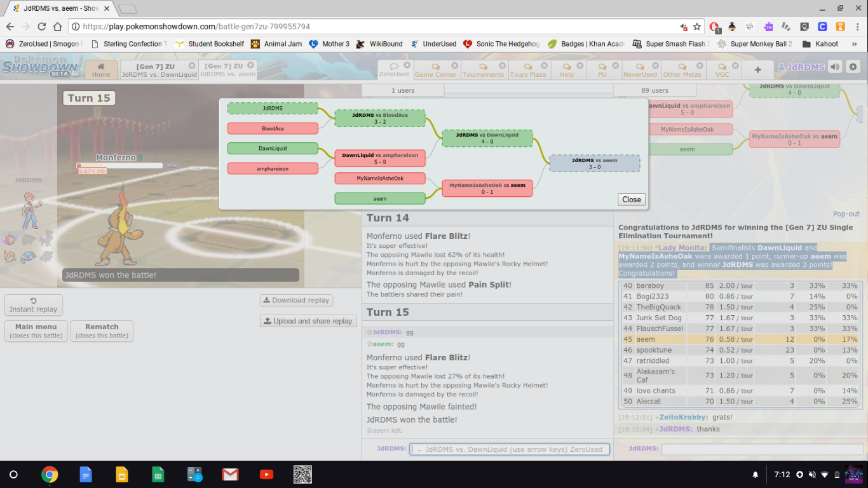
Task: Click the Rematch button
Action: (x=102, y=330)
